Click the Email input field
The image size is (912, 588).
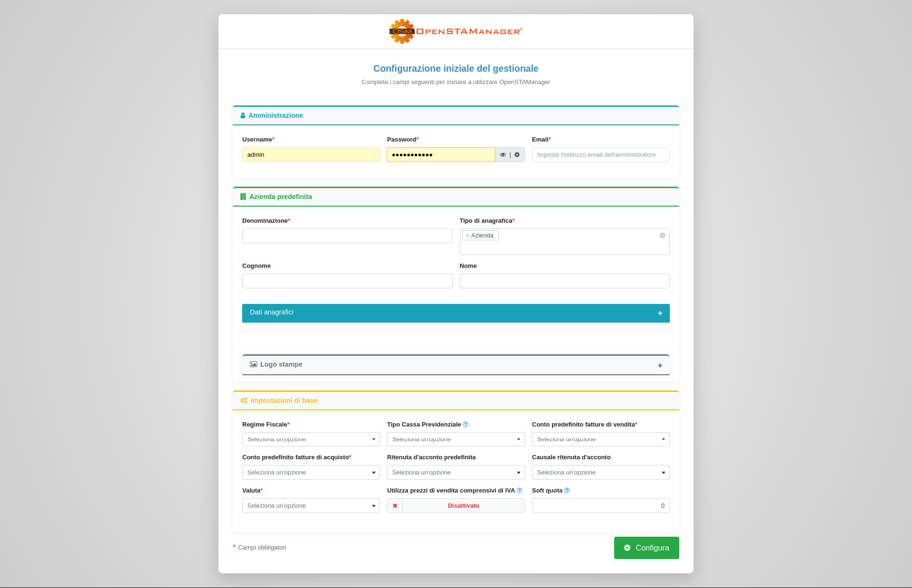point(600,155)
